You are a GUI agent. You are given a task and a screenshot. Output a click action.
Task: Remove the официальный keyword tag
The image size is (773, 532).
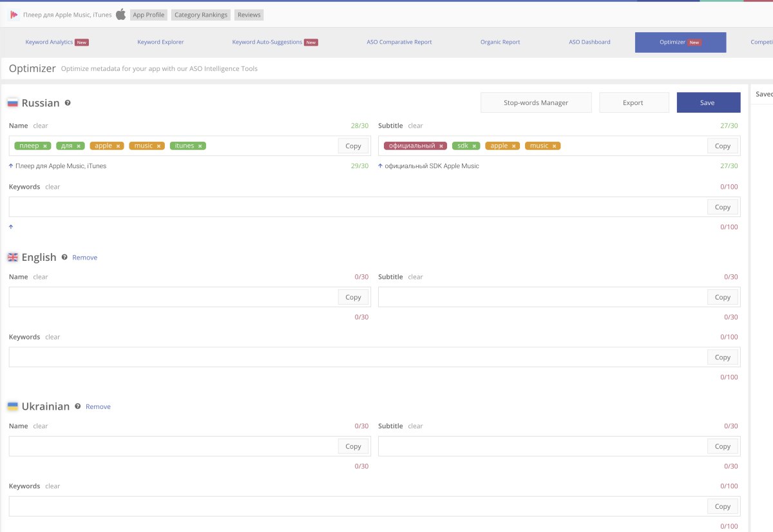pyautogui.click(x=441, y=146)
